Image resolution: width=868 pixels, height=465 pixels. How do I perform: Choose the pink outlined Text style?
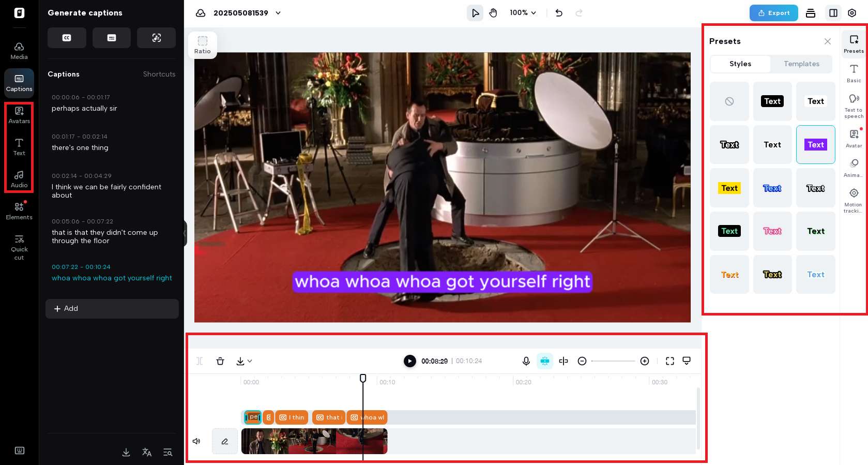coord(772,231)
